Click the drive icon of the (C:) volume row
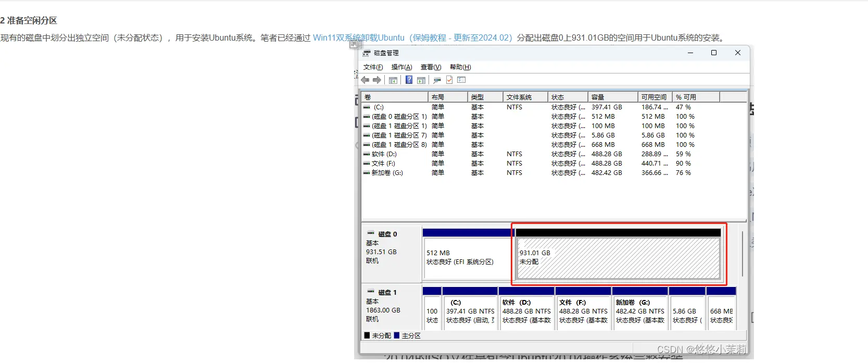The height and width of the screenshot is (363, 868). [x=367, y=107]
